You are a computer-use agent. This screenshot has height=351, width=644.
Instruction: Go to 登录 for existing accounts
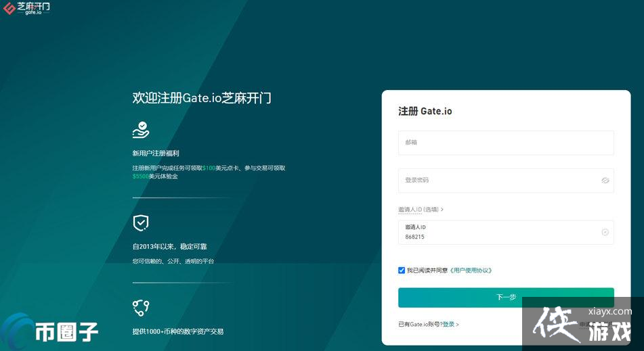[448, 325]
